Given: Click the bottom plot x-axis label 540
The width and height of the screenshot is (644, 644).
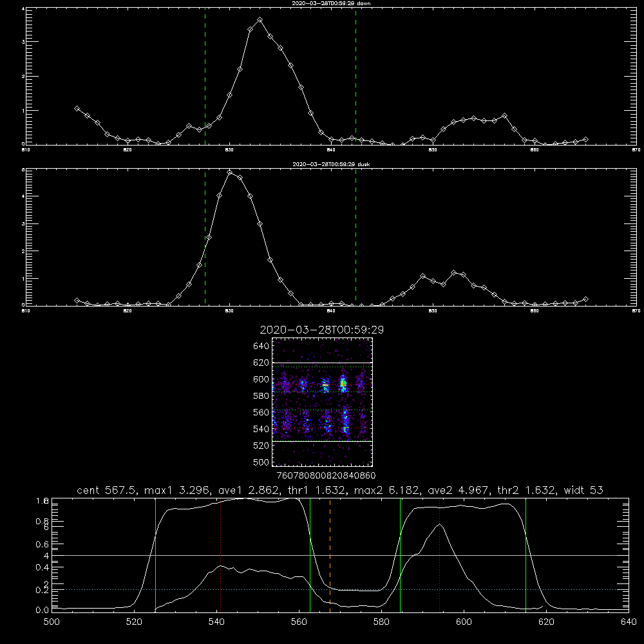Looking at the screenshot, I should tap(216, 621).
